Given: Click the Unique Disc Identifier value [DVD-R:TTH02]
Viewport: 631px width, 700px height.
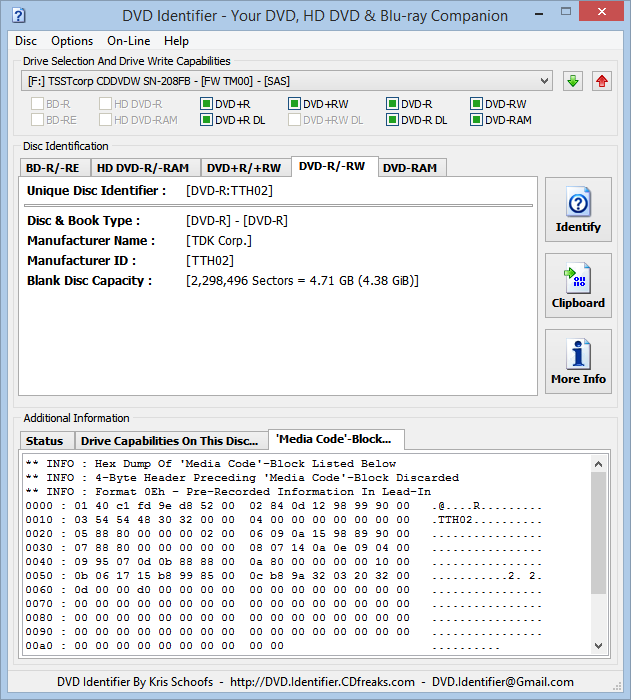Looking at the screenshot, I should 229,191.
